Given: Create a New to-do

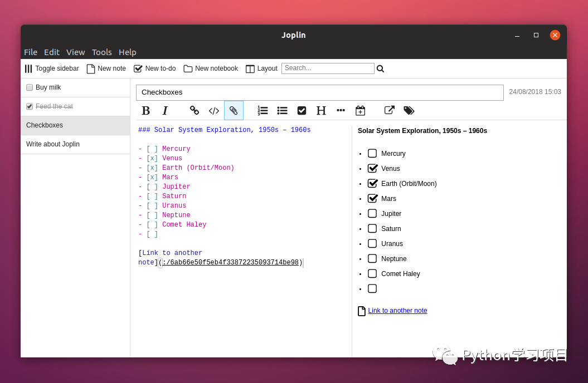Looking at the screenshot, I should [x=155, y=68].
